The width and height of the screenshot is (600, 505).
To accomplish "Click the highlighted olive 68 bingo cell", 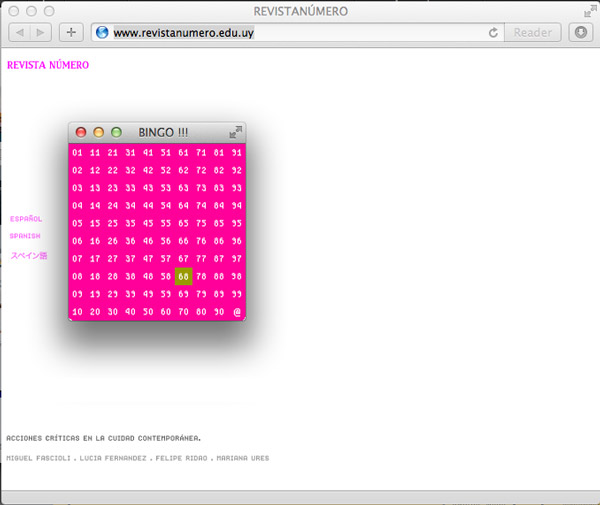I will pyautogui.click(x=183, y=276).
